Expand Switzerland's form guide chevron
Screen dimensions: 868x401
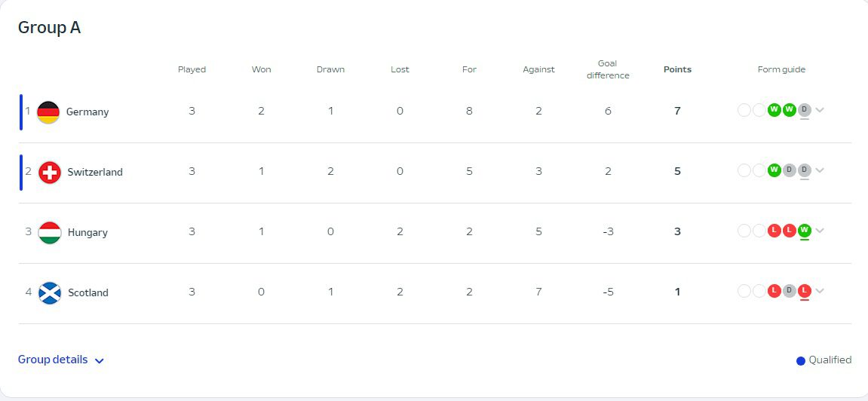820,170
